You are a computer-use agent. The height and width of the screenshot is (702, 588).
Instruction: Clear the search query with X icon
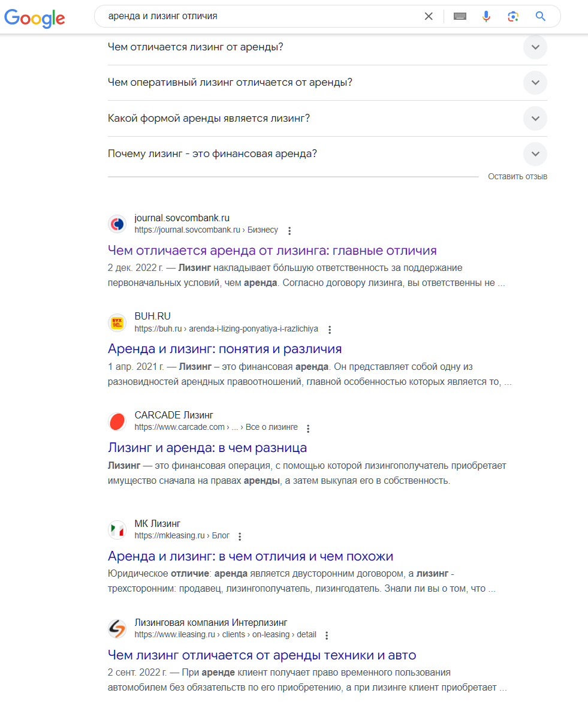tap(429, 17)
